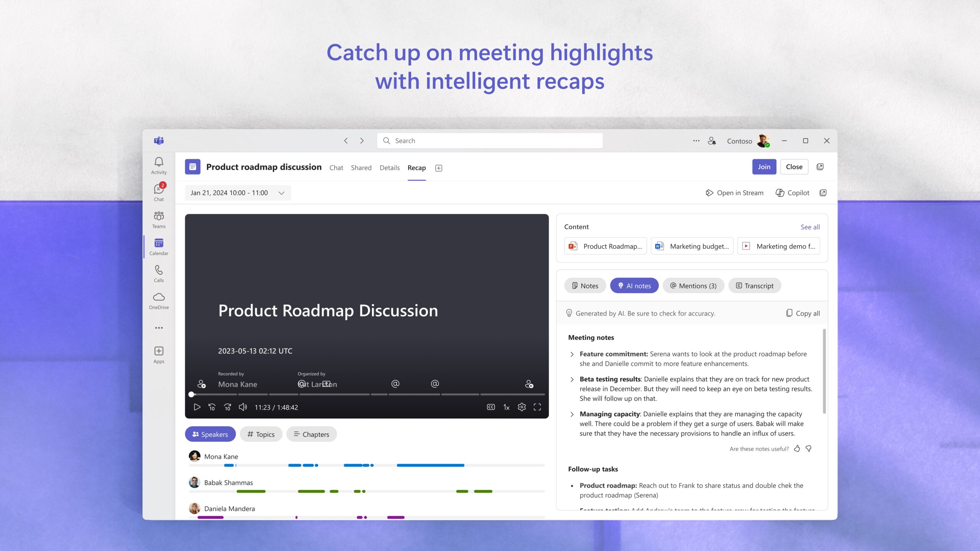Viewport: 980px width, 551px height.
Task: Expand the Feature commitment note
Action: click(x=572, y=354)
